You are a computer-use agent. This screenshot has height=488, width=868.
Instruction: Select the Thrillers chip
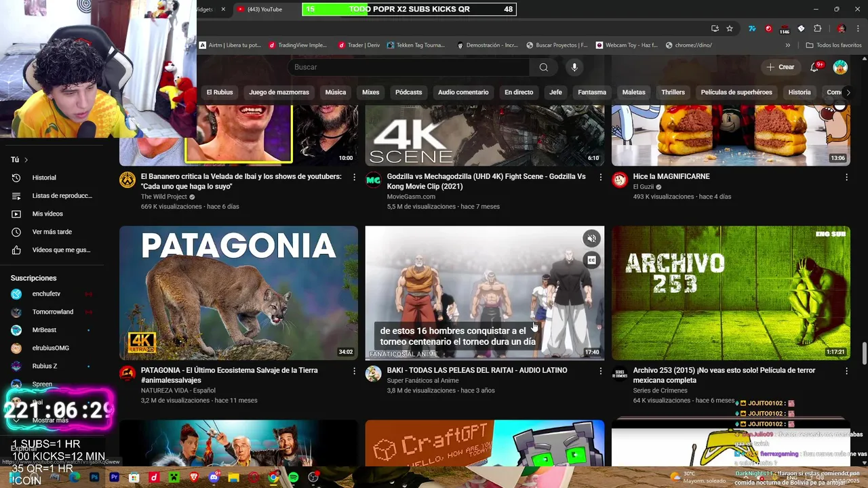pyautogui.click(x=673, y=92)
